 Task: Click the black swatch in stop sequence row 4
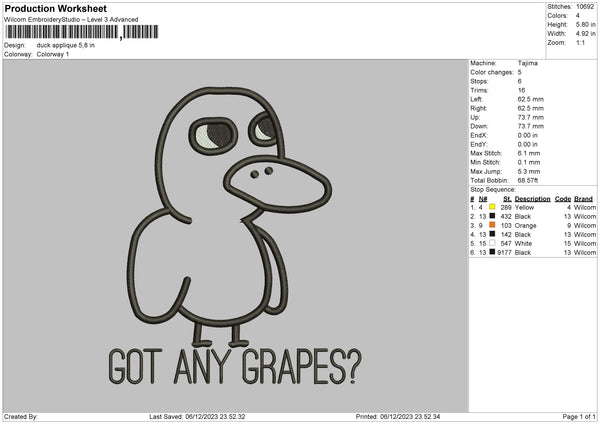pos(492,234)
